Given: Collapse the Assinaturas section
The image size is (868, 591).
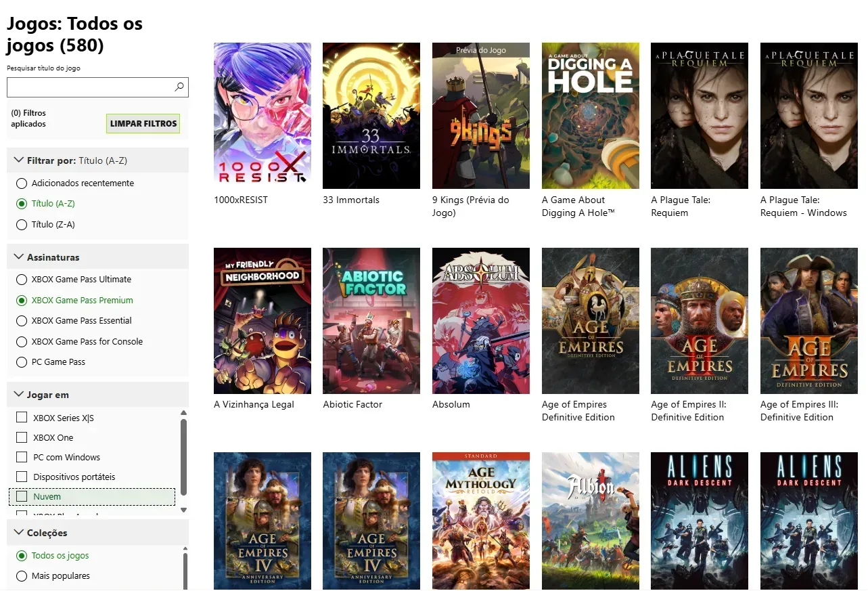Looking at the screenshot, I should pos(97,257).
